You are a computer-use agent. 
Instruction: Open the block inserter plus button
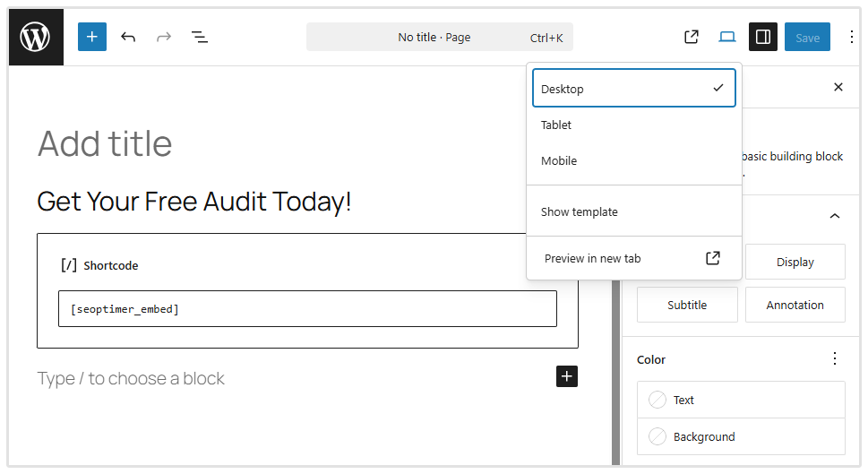[92, 37]
